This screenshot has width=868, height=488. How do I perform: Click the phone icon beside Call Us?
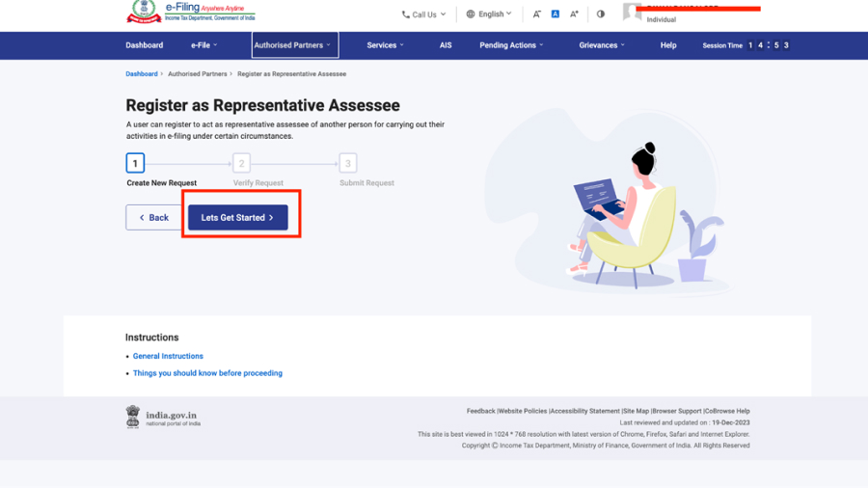point(406,14)
